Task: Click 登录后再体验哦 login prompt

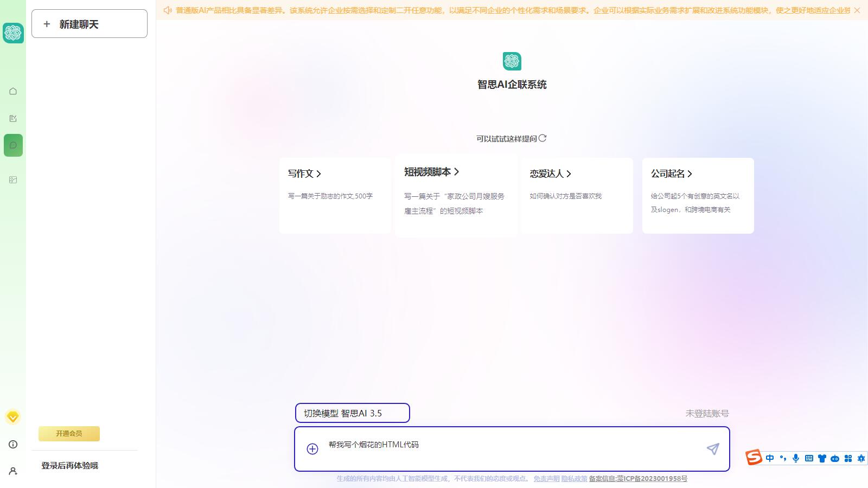Action: 70,466
